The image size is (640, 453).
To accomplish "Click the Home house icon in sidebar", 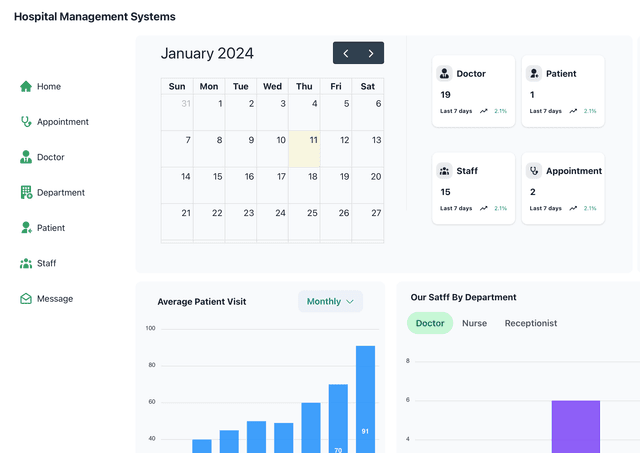I will pos(26,86).
